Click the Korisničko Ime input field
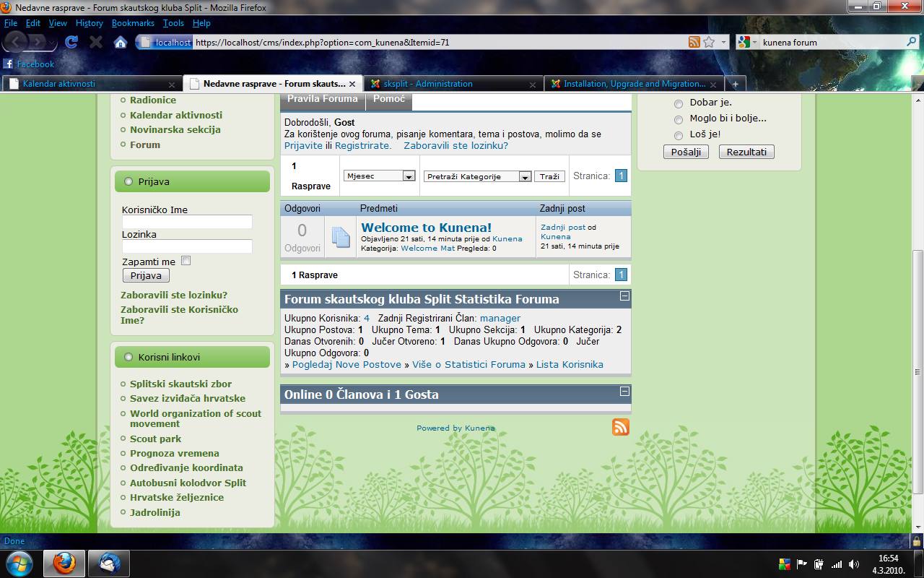The width and height of the screenshot is (924, 578). [x=187, y=222]
